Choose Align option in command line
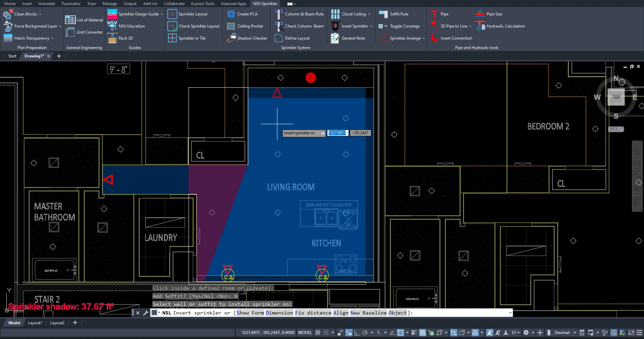This screenshot has height=339, width=644. tap(341, 313)
